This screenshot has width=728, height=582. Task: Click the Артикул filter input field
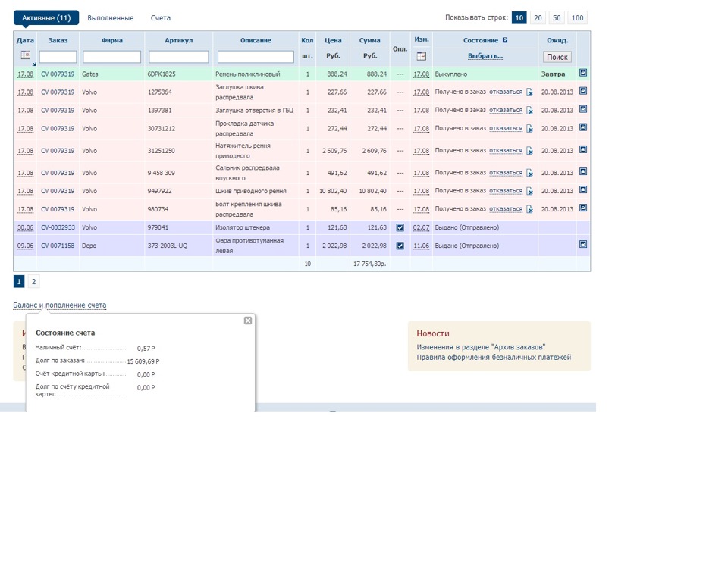click(x=178, y=57)
